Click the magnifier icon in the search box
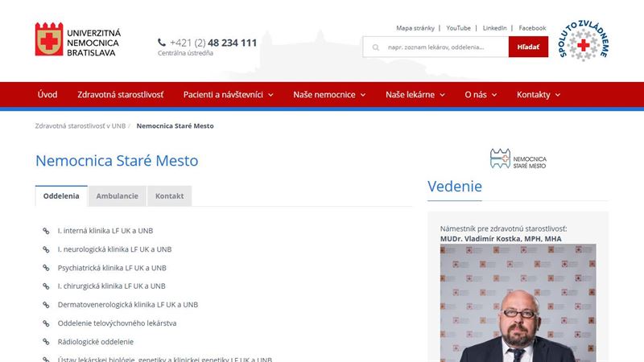The width and height of the screenshot is (644, 362). pos(375,47)
